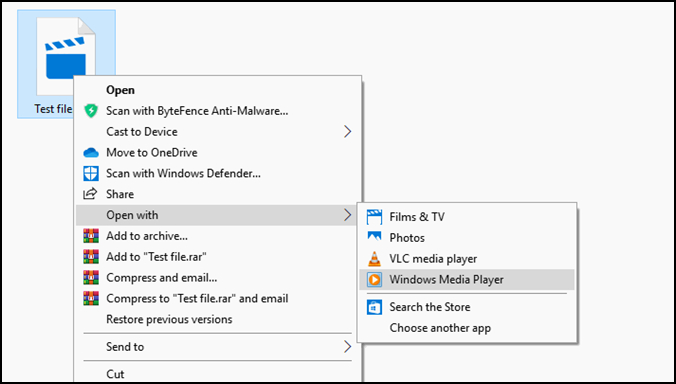Viewport: 676px width, 384px height.
Task: Select Choose another app
Action: point(467,328)
